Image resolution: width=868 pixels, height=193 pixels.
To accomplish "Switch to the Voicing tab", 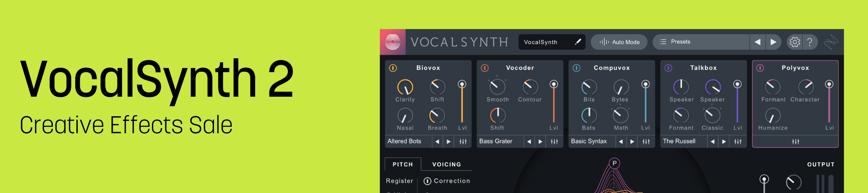I will 447,164.
